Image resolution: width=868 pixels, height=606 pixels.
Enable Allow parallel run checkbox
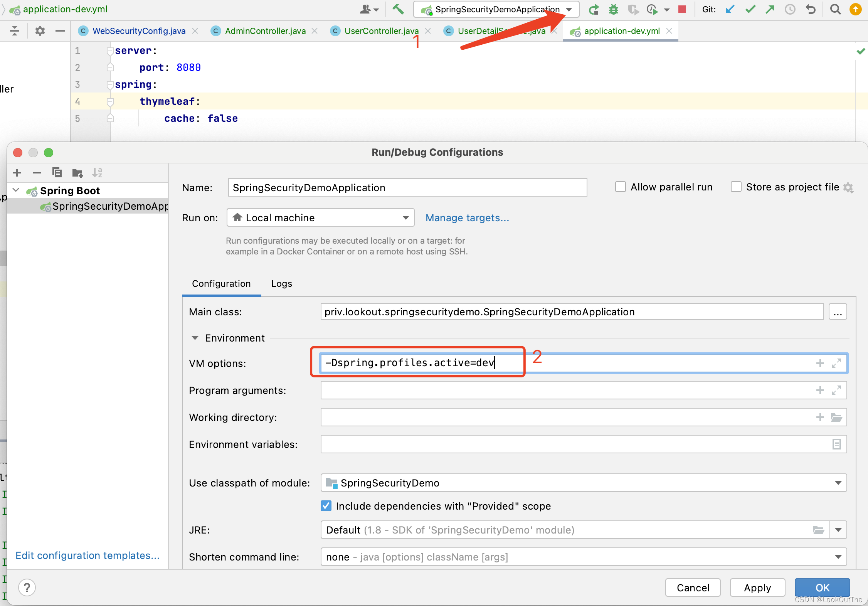click(620, 187)
